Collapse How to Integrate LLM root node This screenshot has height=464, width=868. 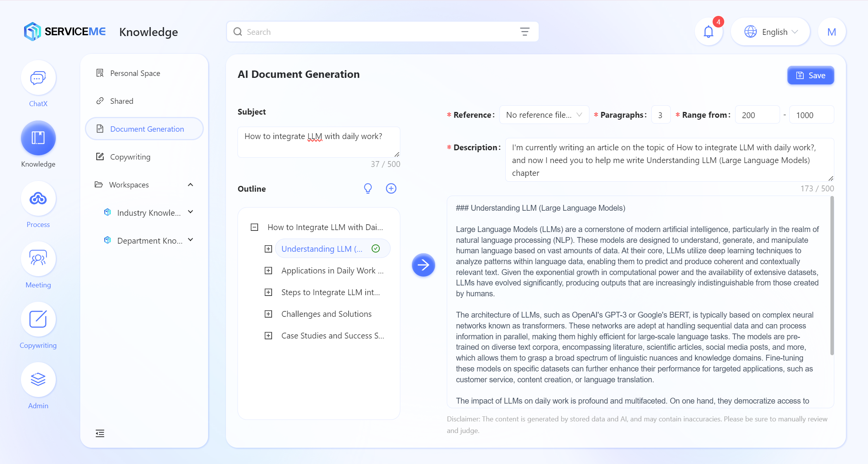[x=254, y=227]
